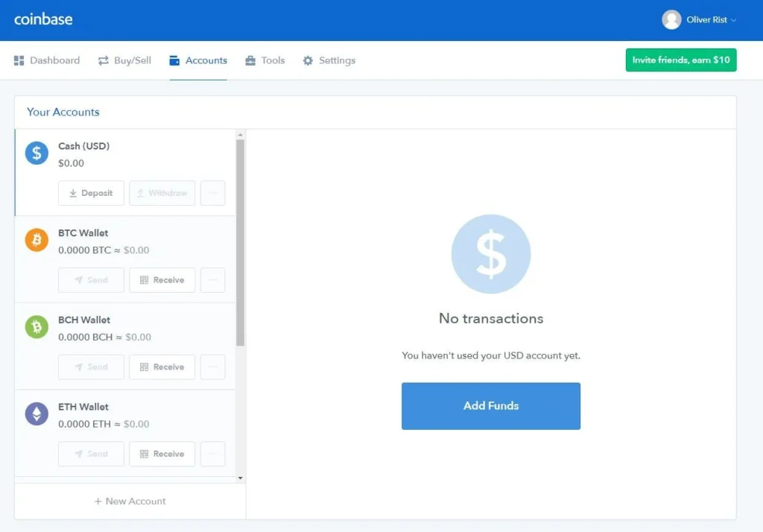Open more options for Cash (USD)

tap(212, 193)
